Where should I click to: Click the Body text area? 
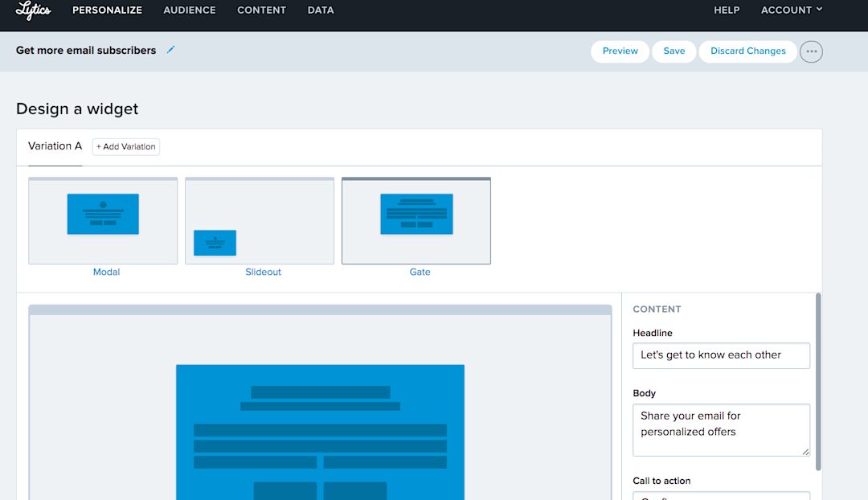[x=721, y=430]
